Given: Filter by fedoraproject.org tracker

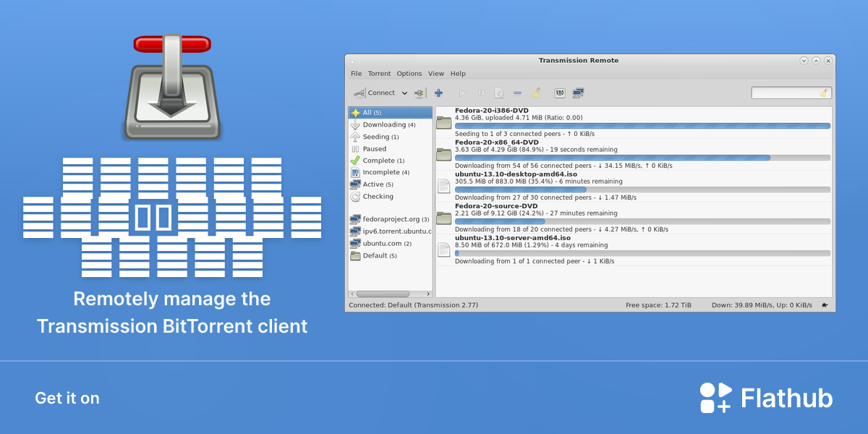Looking at the screenshot, I should [391, 219].
